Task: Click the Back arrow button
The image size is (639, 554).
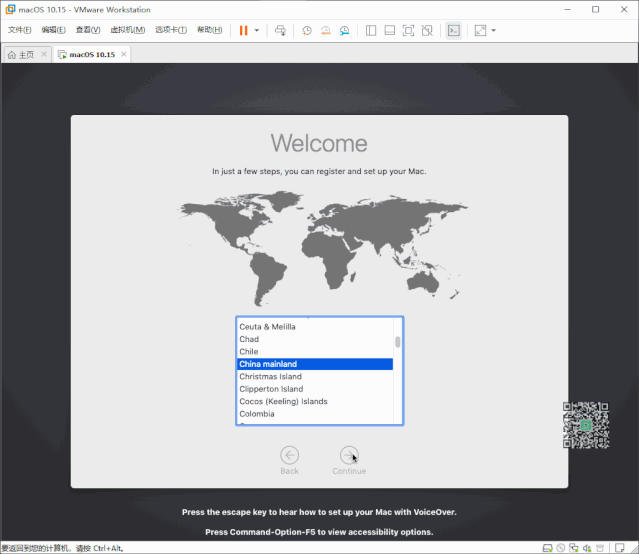Action: [289, 454]
